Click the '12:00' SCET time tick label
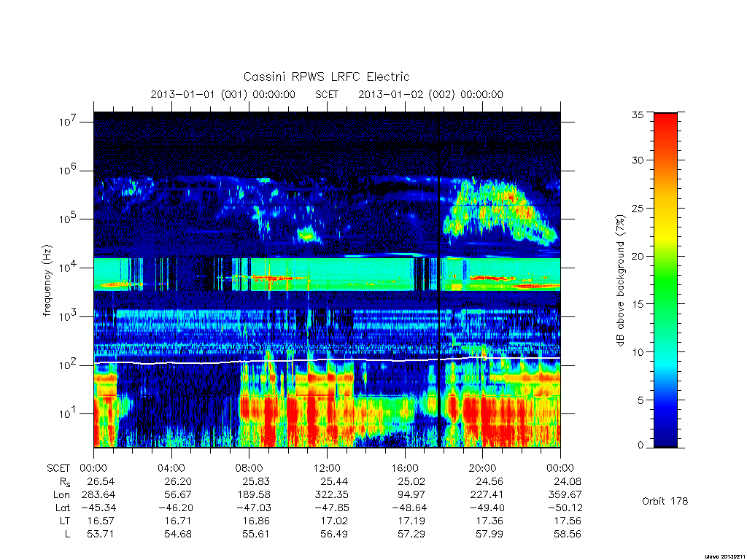Viewport: 747px width, 560px height. pos(327,468)
